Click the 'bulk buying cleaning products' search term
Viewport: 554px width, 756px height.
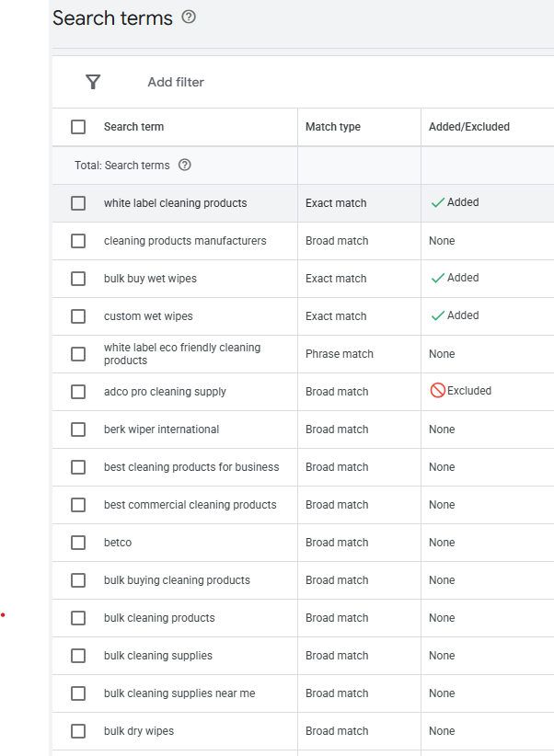click(177, 580)
